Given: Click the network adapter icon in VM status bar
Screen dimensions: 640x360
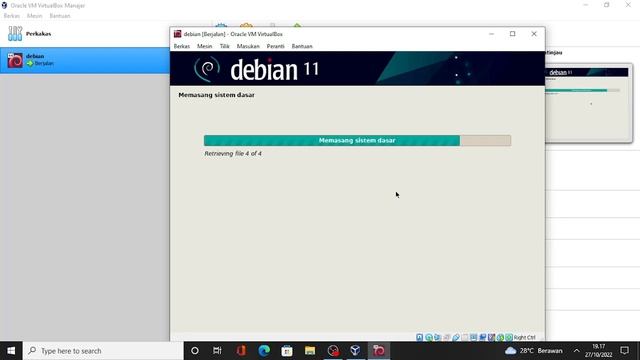Looking at the screenshot, I should 447,337.
